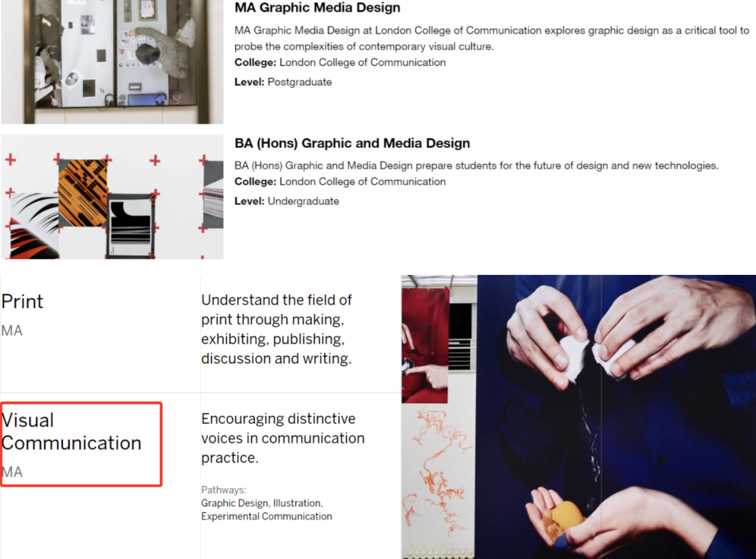Open the large hands and egg photo
Screen dimensions: 756x559
click(616, 417)
